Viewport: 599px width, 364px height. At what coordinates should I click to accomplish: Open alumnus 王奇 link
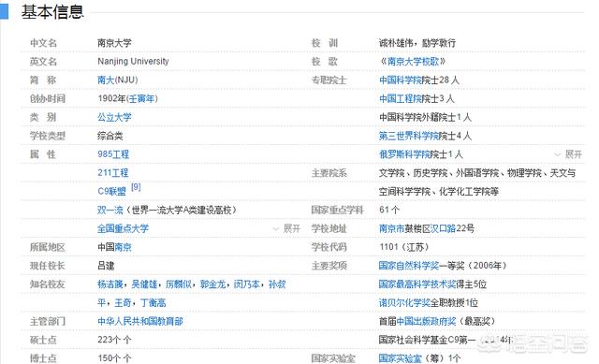point(123,303)
